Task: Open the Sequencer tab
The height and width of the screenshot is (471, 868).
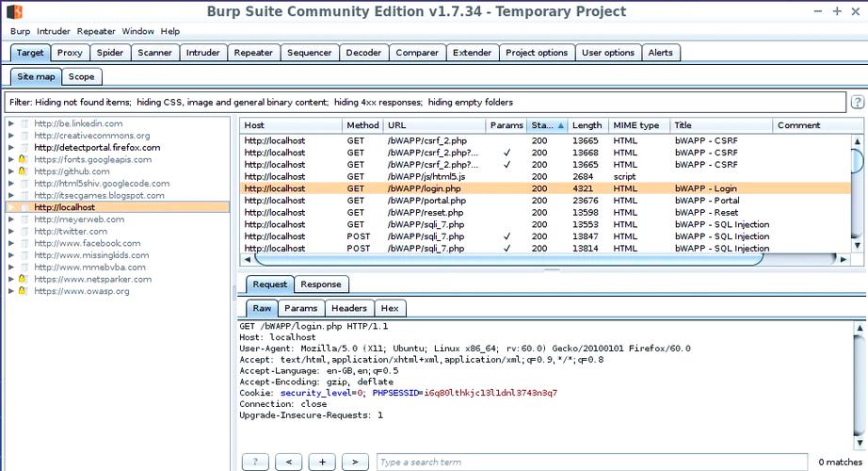Action: coord(309,53)
